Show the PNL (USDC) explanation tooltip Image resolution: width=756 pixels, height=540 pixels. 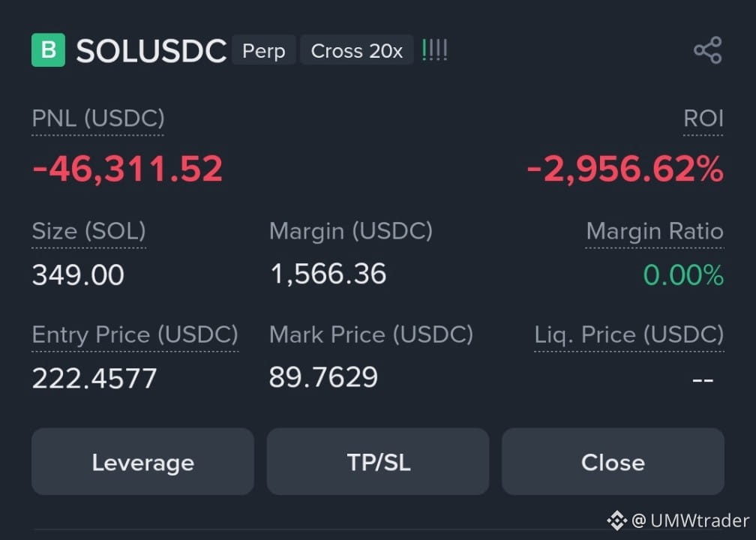(98, 118)
